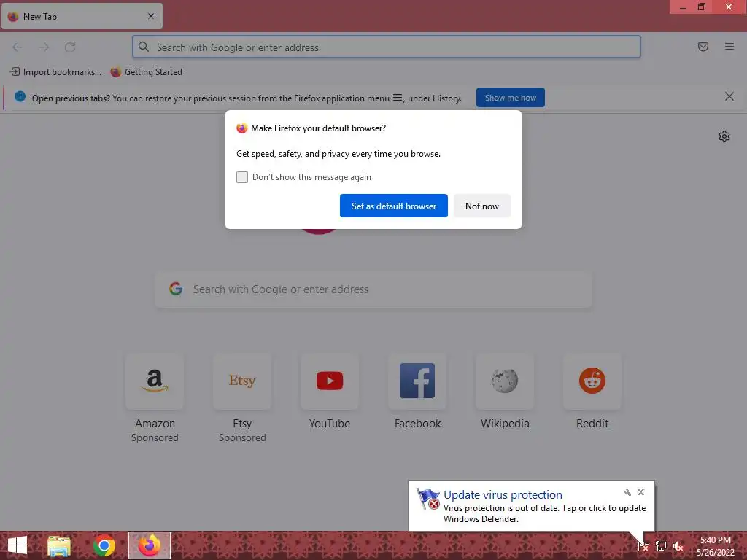The height and width of the screenshot is (560, 747).
Task: Open the Windows Start button
Action: [x=18, y=545]
